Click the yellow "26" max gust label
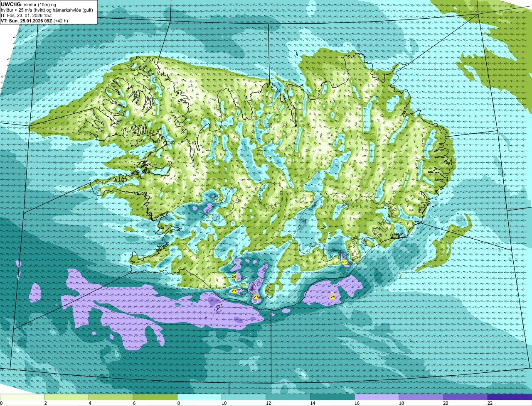532x406 pixels. pyautogui.click(x=234, y=276)
